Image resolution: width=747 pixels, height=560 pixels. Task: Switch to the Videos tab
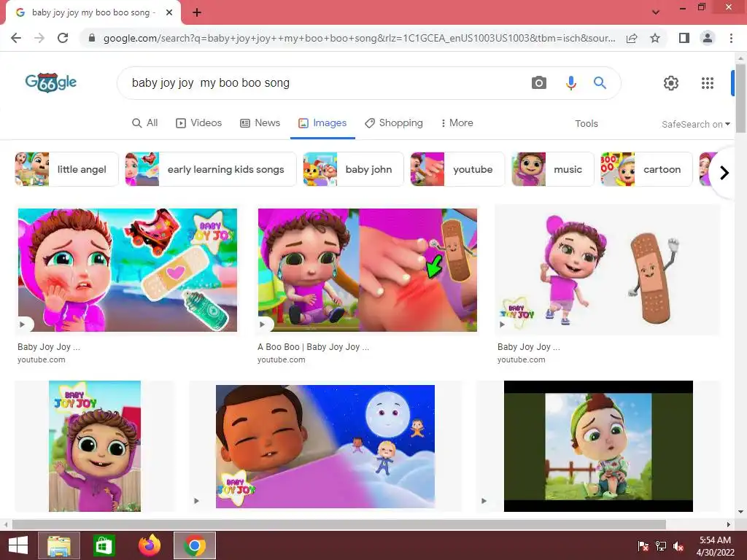point(198,122)
